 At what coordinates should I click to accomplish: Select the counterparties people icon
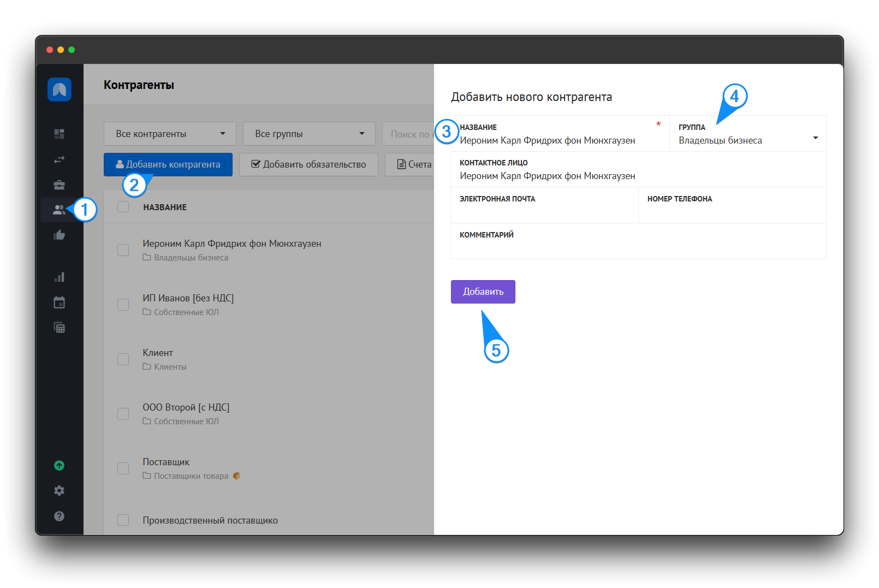click(x=58, y=210)
